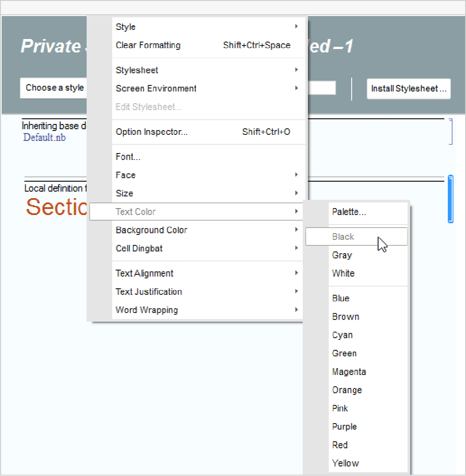Choose Gray as text color

pos(342,255)
